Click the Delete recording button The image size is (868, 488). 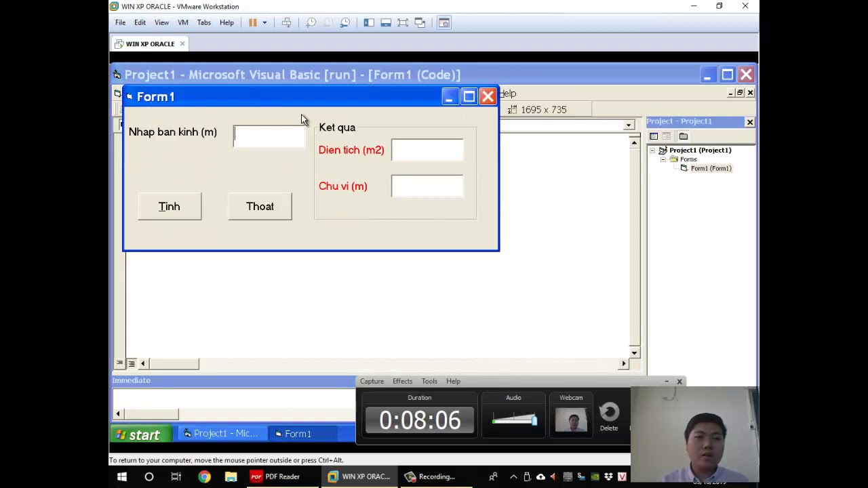609,417
